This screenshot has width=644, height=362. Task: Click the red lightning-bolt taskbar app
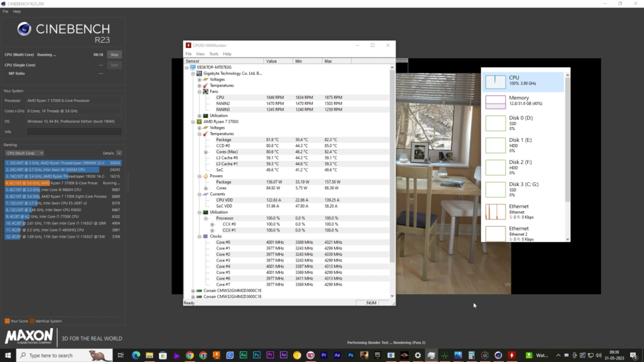512,355
